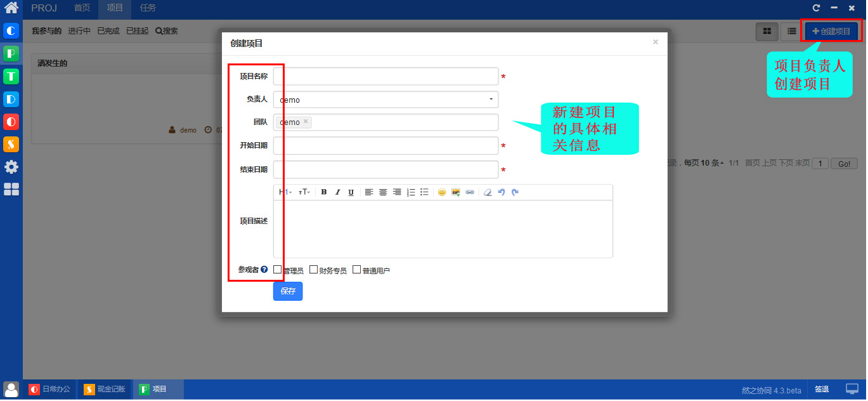This screenshot has width=868, height=401.
Task: Click the bold formatting icon in editor
Action: pyautogui.click(x=323, y=192)
